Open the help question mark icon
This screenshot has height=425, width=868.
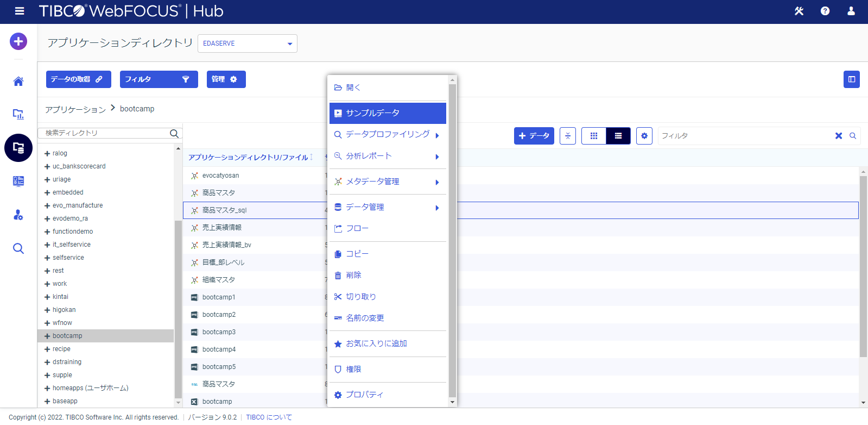pyautogui.click(x=825, y=11)
